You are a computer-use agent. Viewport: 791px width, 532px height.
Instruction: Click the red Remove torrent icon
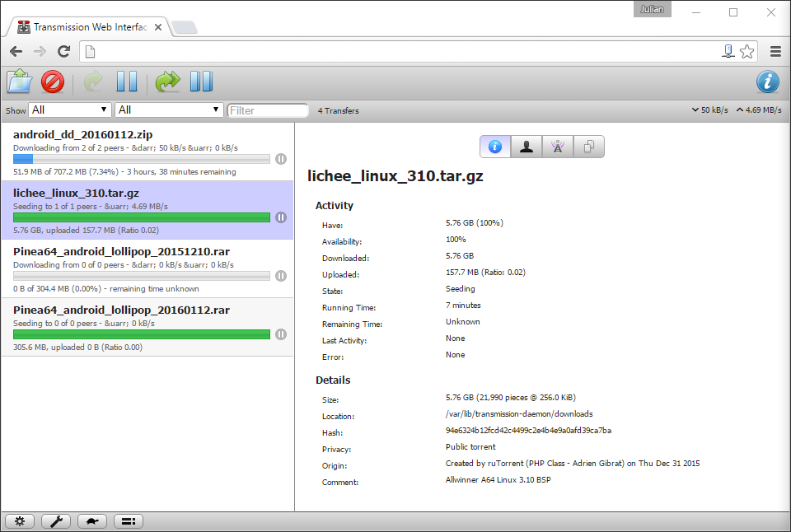click(53, 82)
